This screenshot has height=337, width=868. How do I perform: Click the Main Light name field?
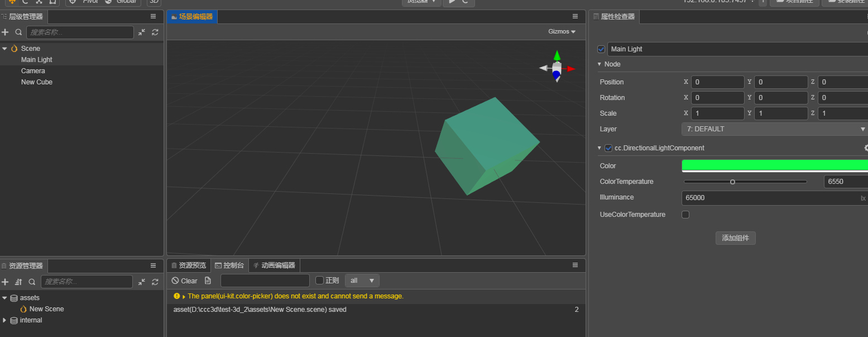coord(737,49)
